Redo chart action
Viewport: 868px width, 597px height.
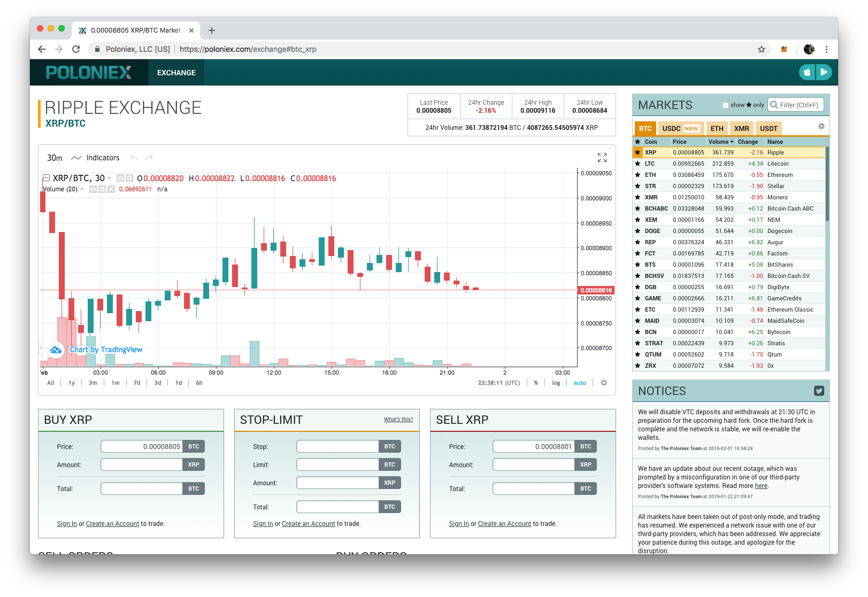pos(149,158)
